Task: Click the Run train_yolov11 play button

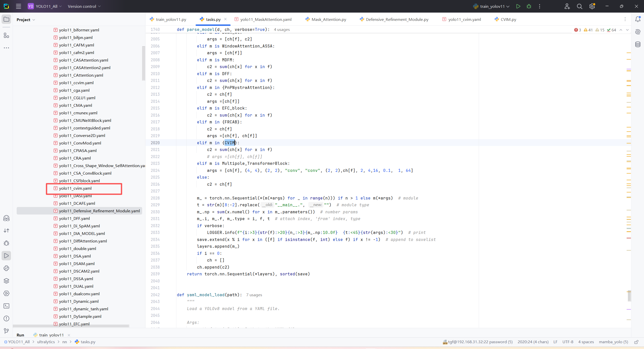Action: coord(518,6)
